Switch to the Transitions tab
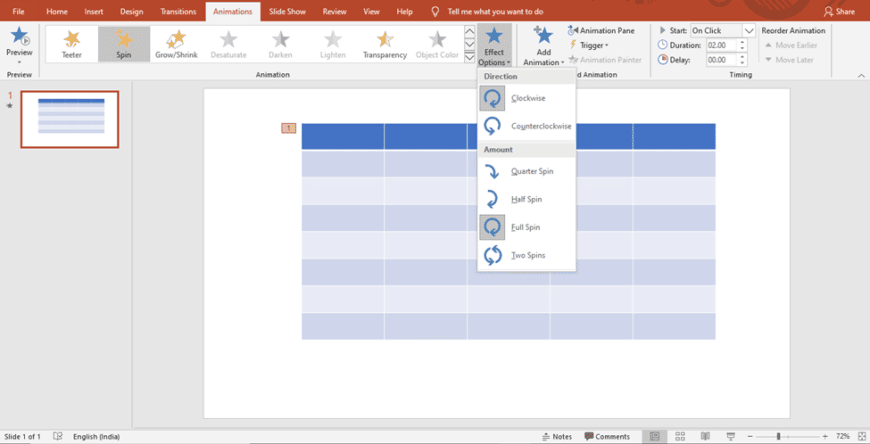The width and height of the screenshot is (870, 444). [178, 11]
